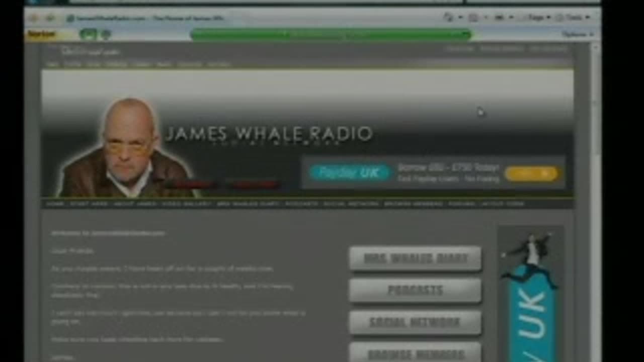Click the browser vertical scrollbar

coord(596,201)
